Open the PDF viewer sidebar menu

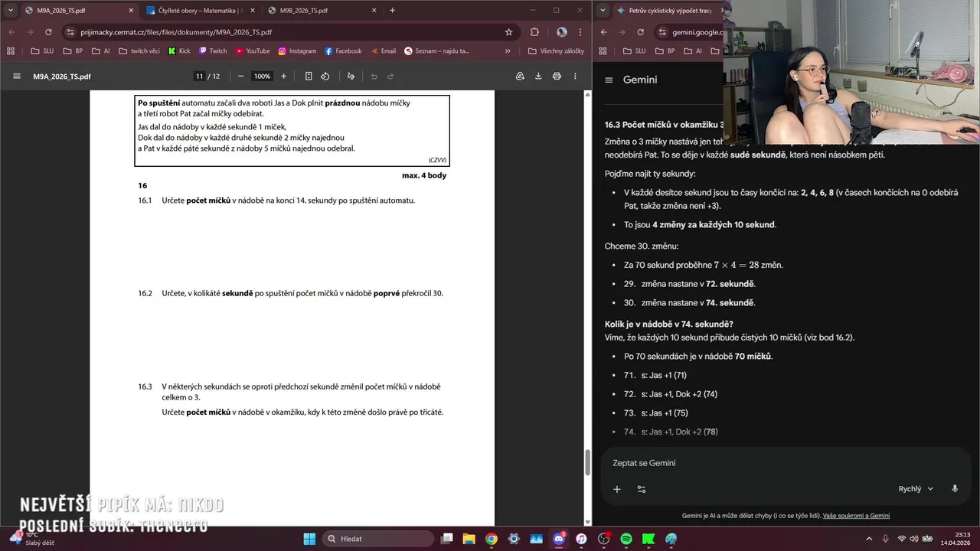point(17,77)
